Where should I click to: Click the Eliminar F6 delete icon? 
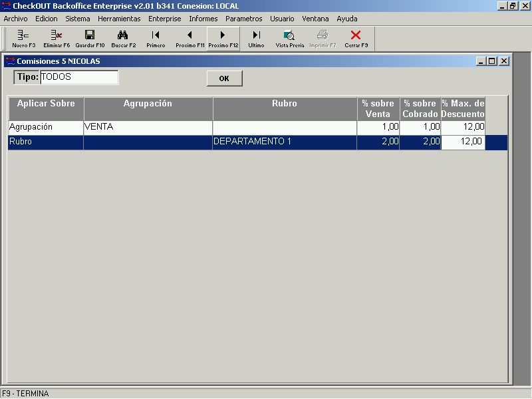57,39
